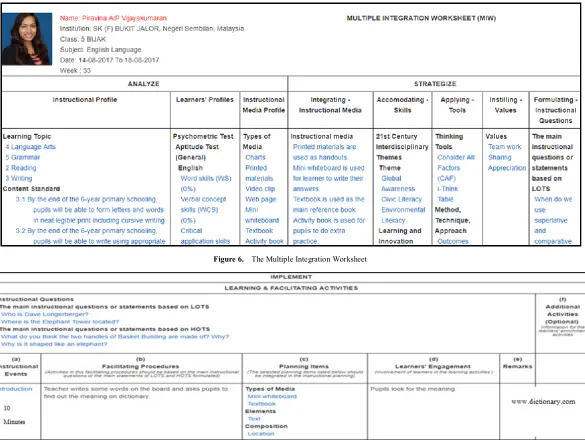Viewport: 585px width, 440px height.
Task: Click the 'Planning Items' column header
Action: click(304, 366)
